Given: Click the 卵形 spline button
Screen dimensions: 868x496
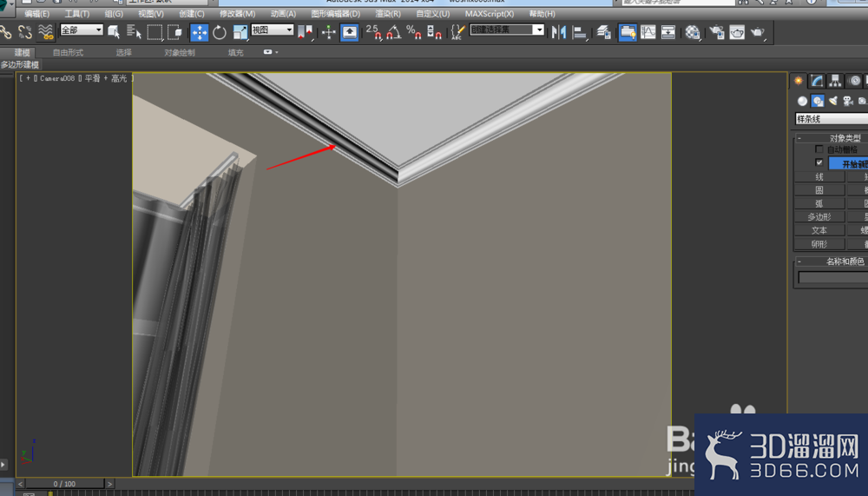Looking at the screenshot, I should point(819,244).
